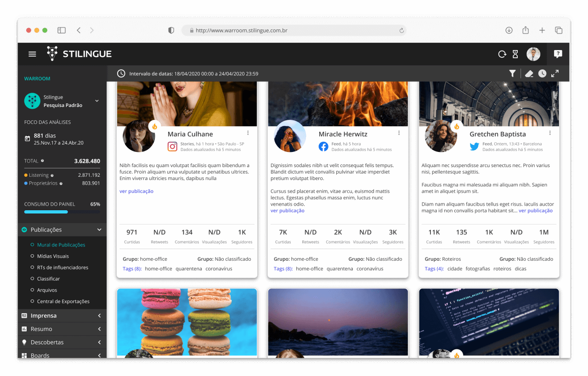
Task: Click the Instagram icon on Maria Culhane card
Action: pyautogui.click(x=172, y=146)
